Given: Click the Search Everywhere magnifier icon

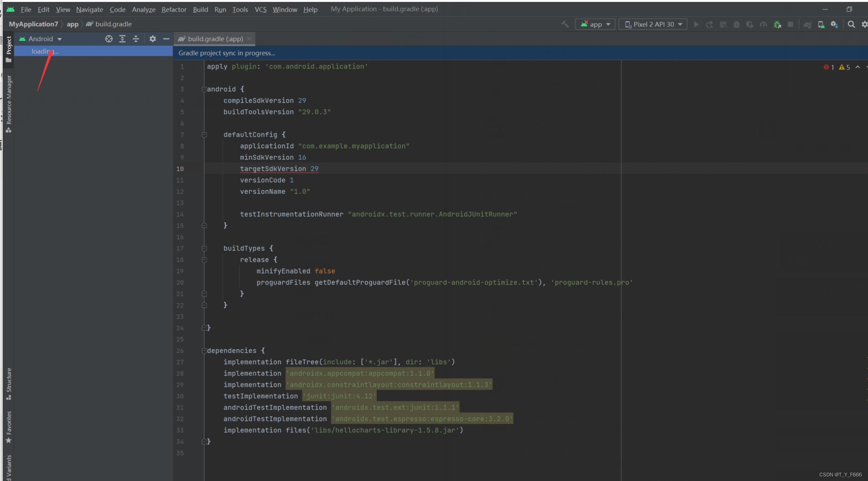Looking at the screenshot, I should click(x=851, y=24).
